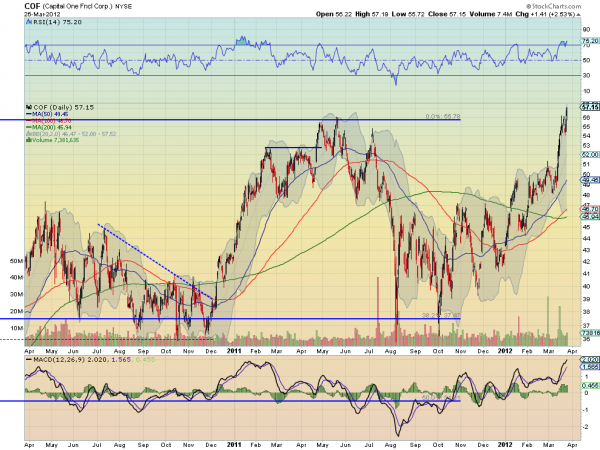Click the 'COF (Daily) 57.15' legend label

[x=64, y=108]
